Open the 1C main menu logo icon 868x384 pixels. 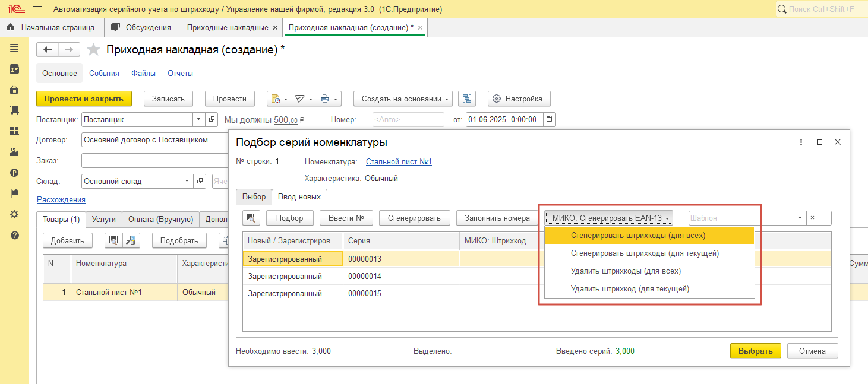point(15,9)
